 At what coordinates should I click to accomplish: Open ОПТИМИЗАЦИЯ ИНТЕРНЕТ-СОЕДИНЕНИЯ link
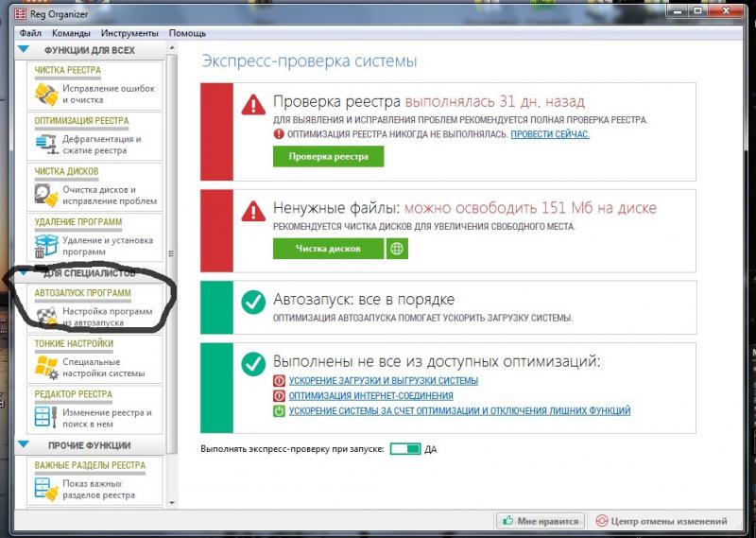pos(370,395)
